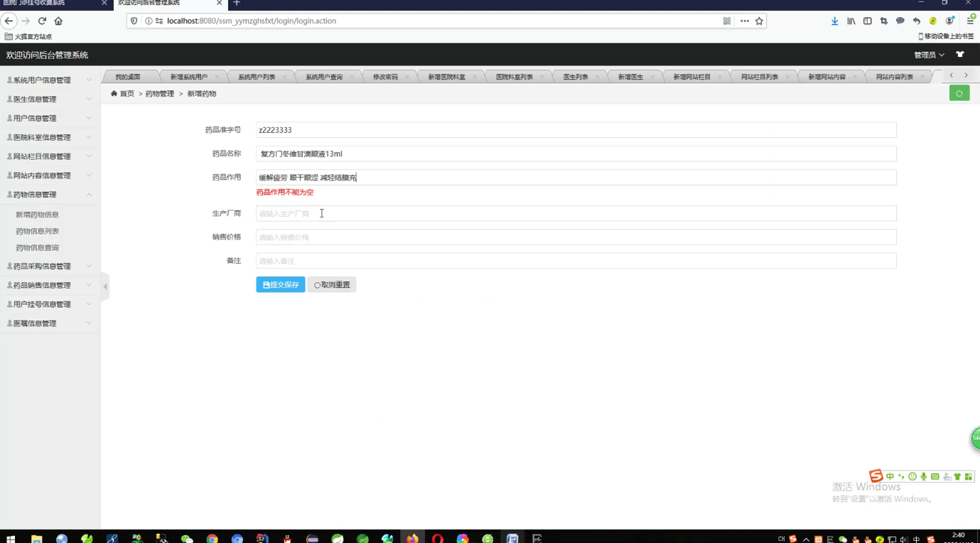Image resolution: width=980 pixels, height=543 pixels.
Task: Expand 医院科室信息管理 menu
Action: tap(50, 137)
